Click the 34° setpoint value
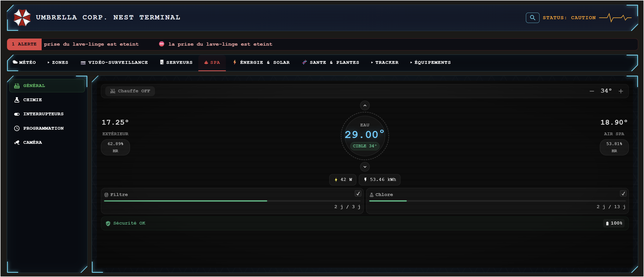This screenshot has height=277, width=644. click(606, 91)
